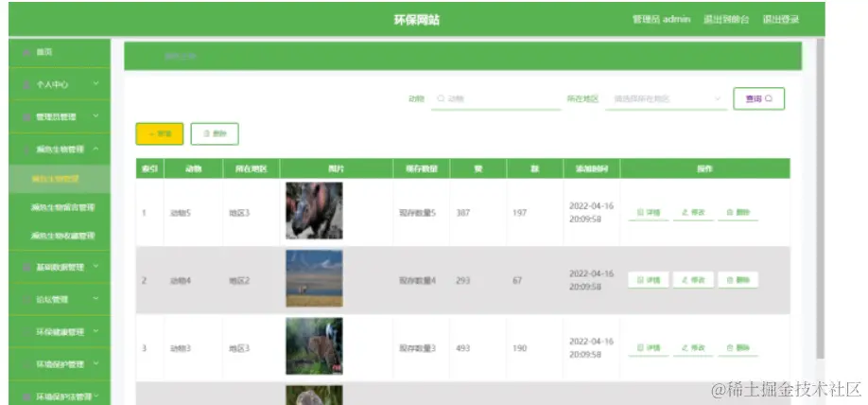868x405 pixels.
Task: Click the outlined 删除 button above table
Action: click(x=215, y=134)
